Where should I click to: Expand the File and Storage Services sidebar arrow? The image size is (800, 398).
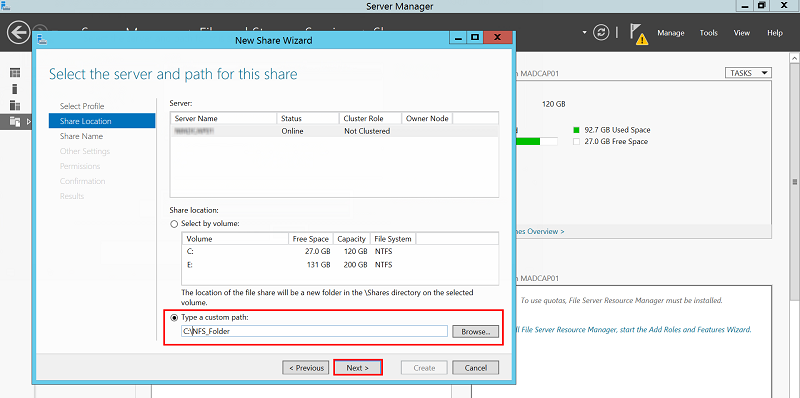tap(28, 121)
